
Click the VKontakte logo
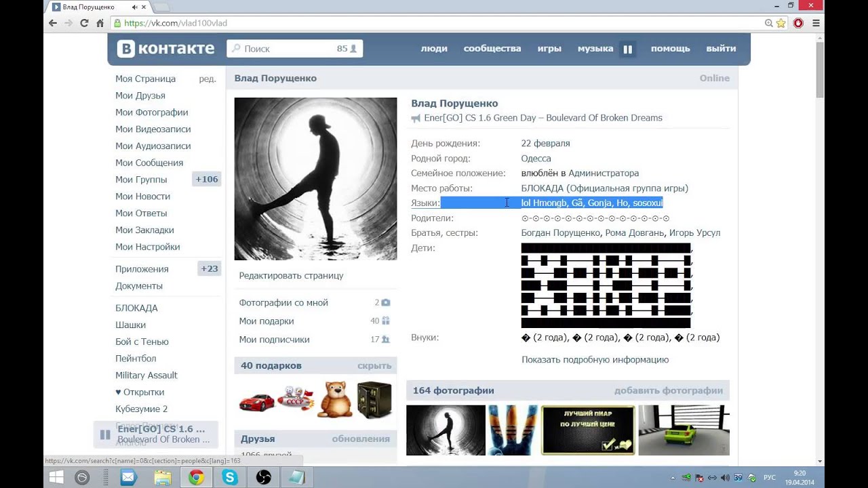tap(165, 49)
